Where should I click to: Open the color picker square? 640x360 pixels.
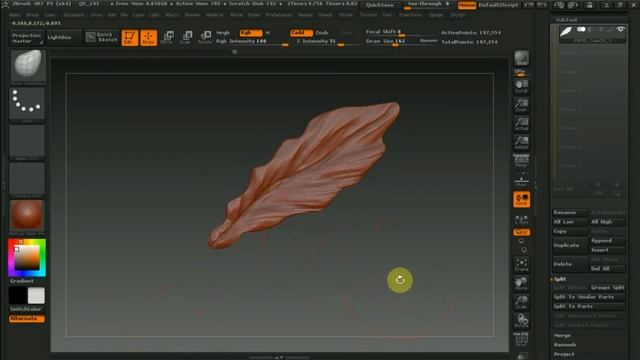click(x=27, y=258)
